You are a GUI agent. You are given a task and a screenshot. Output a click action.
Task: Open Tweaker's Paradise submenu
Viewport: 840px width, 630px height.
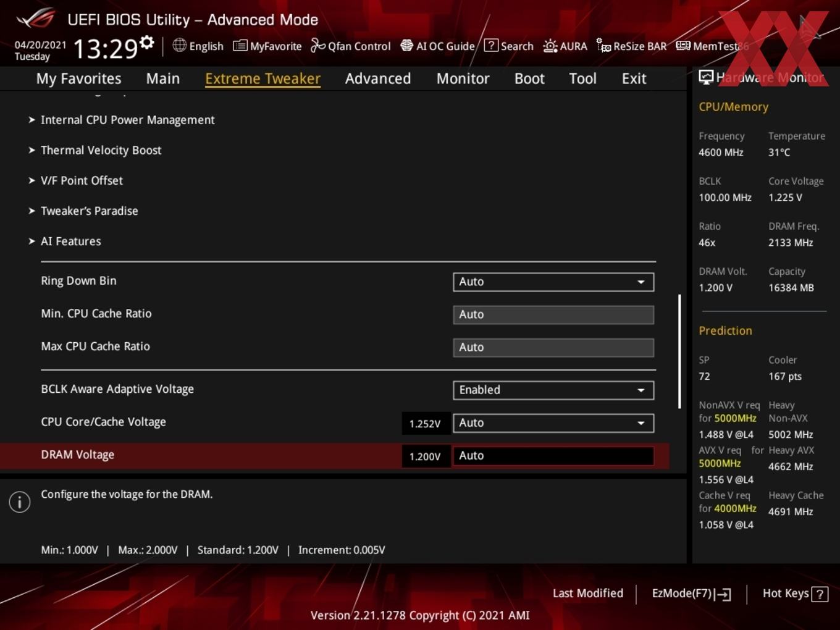89,211
